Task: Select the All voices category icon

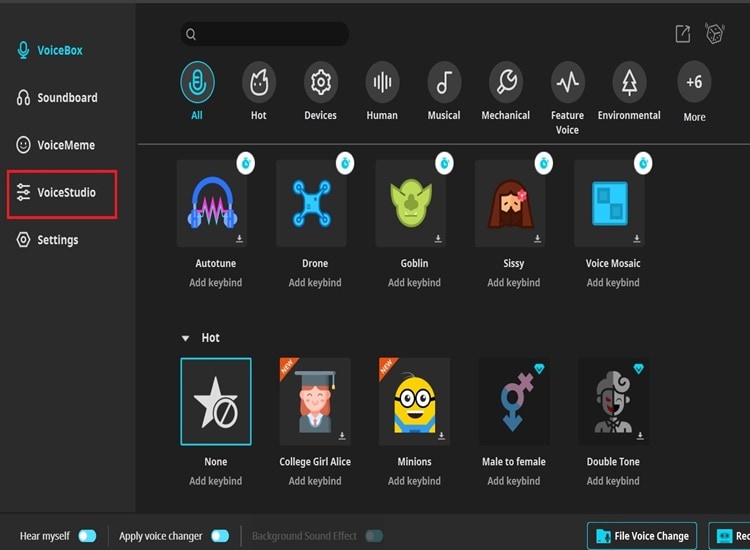Action: point(197,82)
